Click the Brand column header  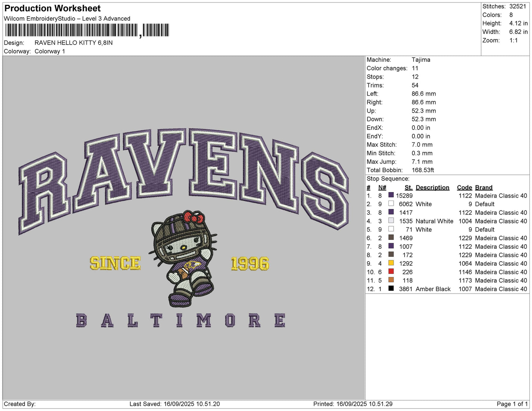coord(484,187)
